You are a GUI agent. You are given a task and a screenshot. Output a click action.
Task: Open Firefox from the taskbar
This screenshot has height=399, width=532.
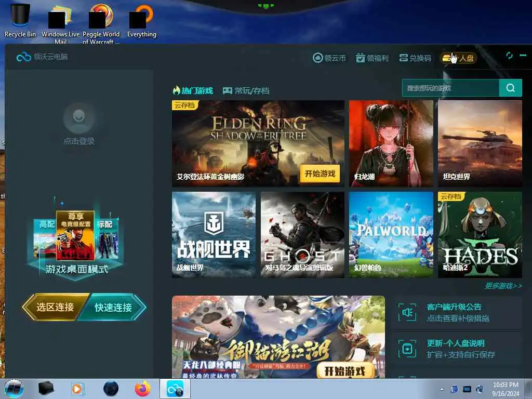tap(143, 389)
